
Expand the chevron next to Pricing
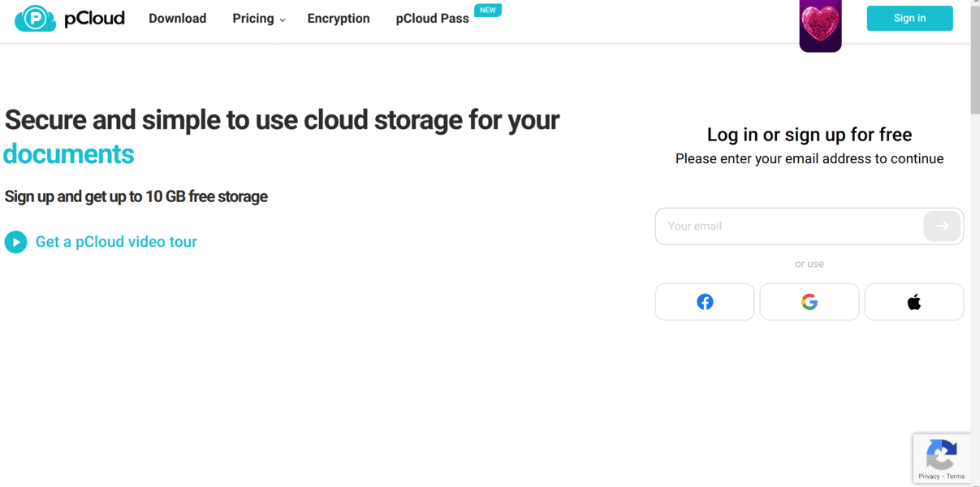283,20
